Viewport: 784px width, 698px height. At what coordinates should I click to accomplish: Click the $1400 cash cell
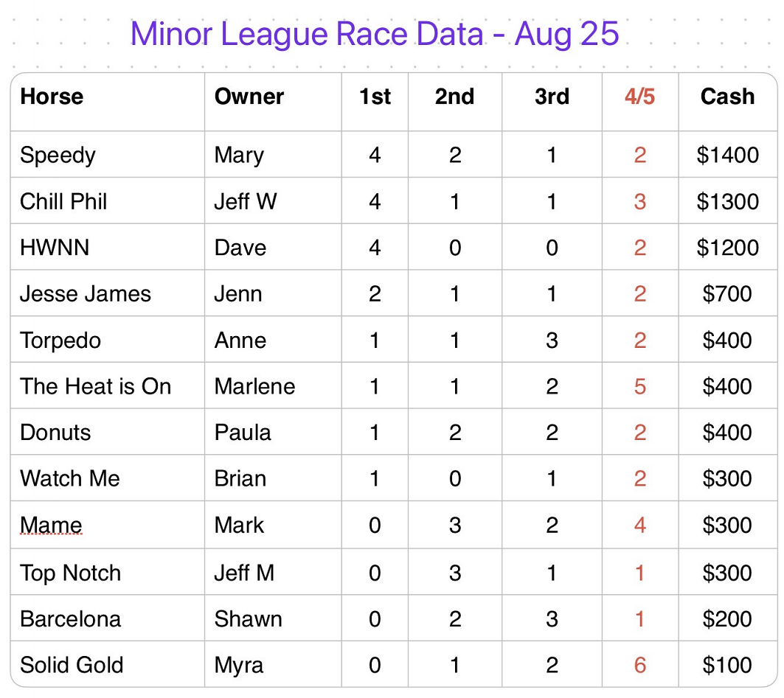[728, 154]
